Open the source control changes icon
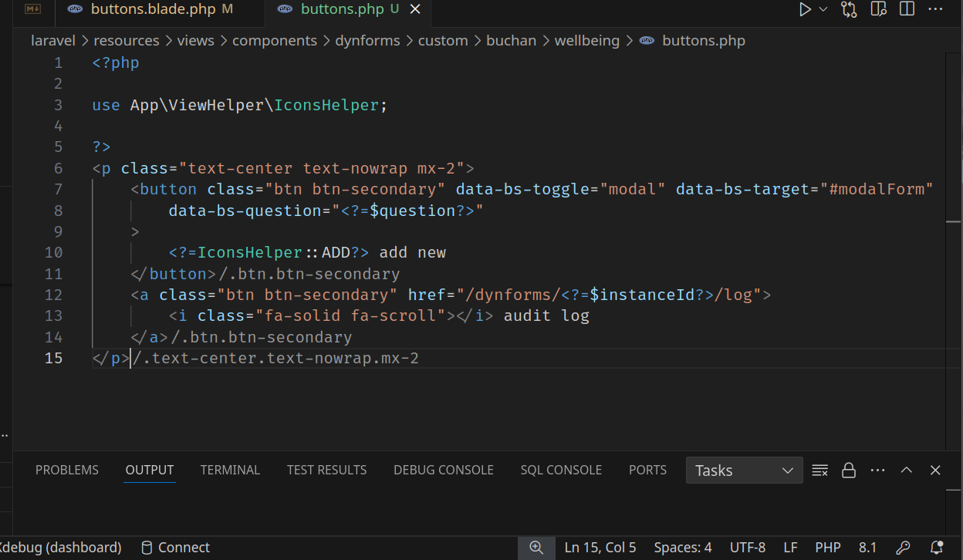Viewport: 963px width, 560px height. click(x=849, y=9)
